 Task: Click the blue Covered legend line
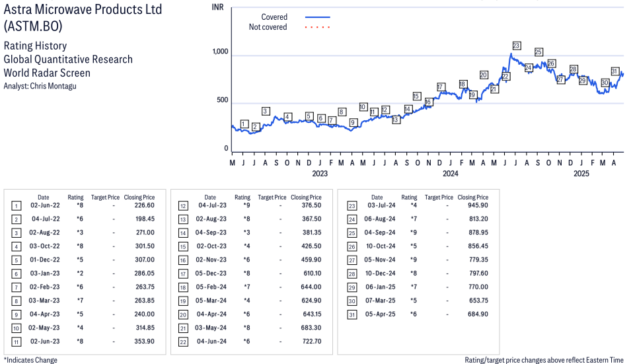point(318,17)
